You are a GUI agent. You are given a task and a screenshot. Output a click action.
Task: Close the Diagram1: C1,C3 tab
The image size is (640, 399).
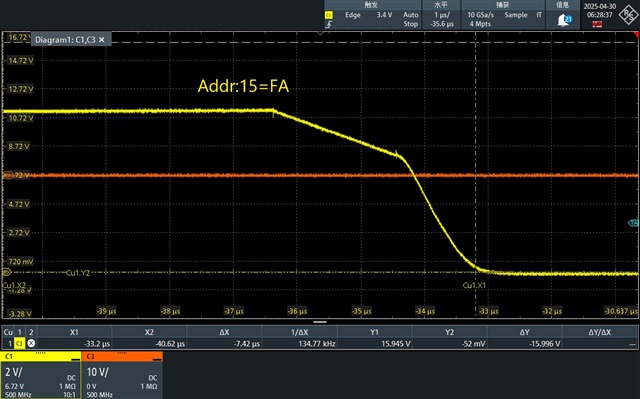tap(102, 40)
